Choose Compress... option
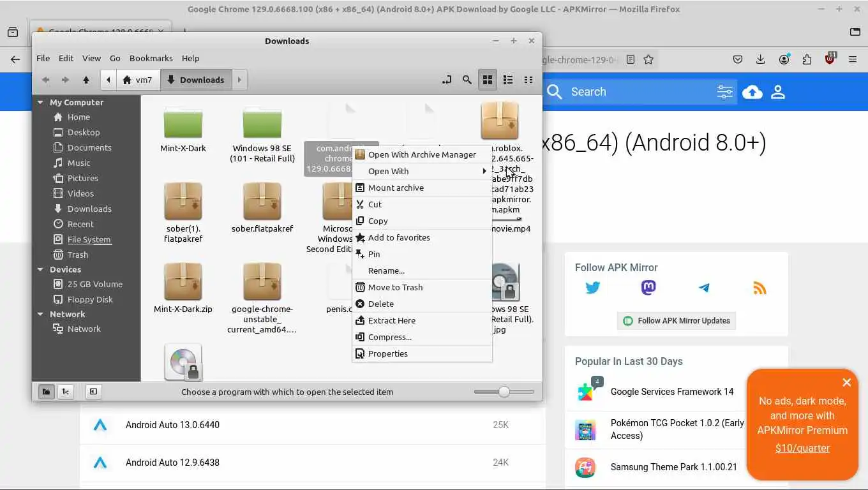 [x=422, y=337]
